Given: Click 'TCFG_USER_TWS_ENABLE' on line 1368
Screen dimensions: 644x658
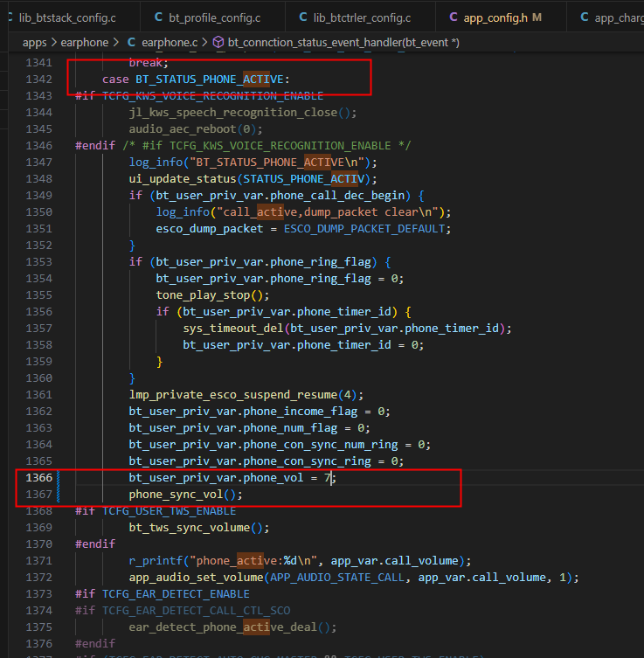Looking at the screenshot, I should 169,511.
